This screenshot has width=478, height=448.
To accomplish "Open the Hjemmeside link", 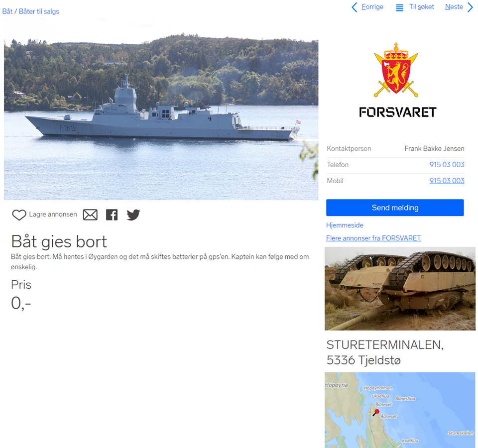I will click(x=345, y=225).
